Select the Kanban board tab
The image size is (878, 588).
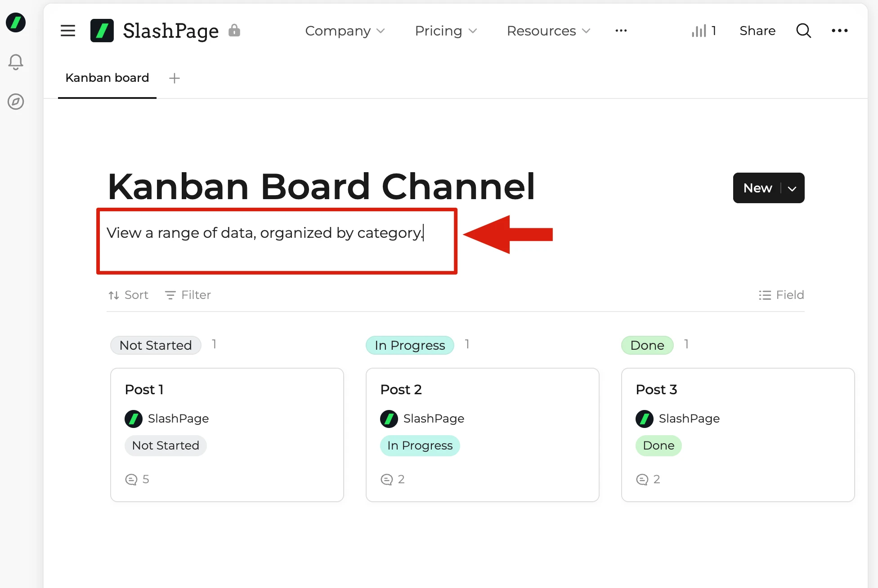[x=107, y=78]
